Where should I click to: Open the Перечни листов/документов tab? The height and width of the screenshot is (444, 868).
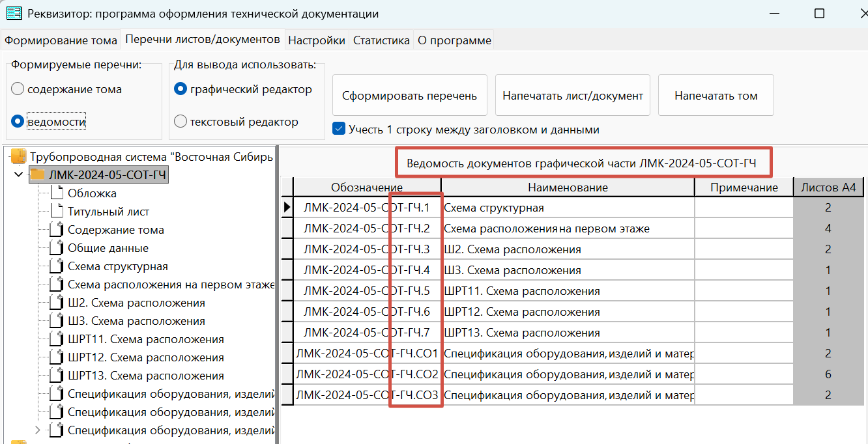203,39
